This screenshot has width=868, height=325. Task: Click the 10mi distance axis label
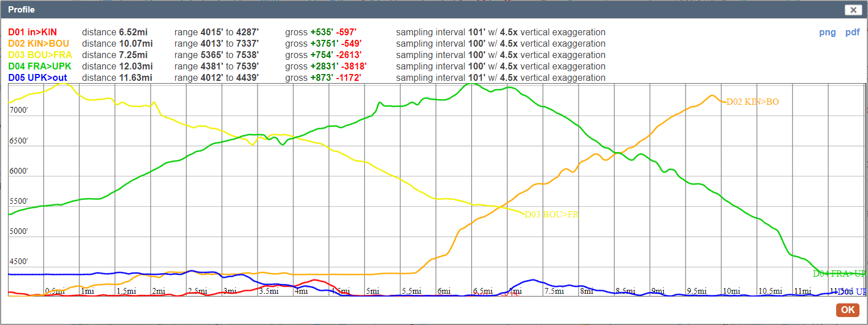click(x=732, y=291)
